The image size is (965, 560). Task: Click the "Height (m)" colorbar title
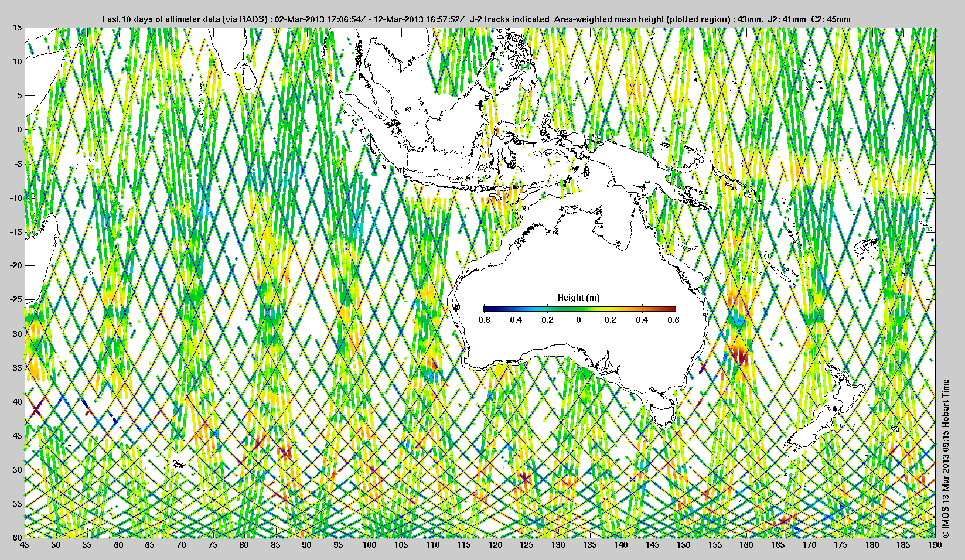[579, 298]
